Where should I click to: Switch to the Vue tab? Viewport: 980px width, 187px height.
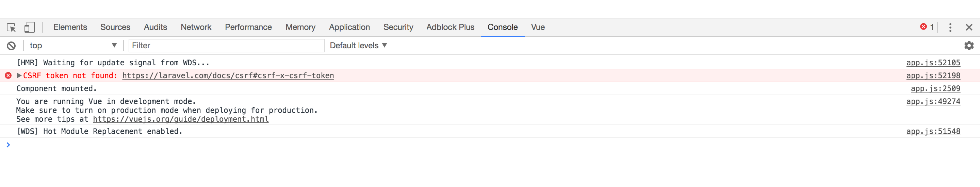[538, 27]
